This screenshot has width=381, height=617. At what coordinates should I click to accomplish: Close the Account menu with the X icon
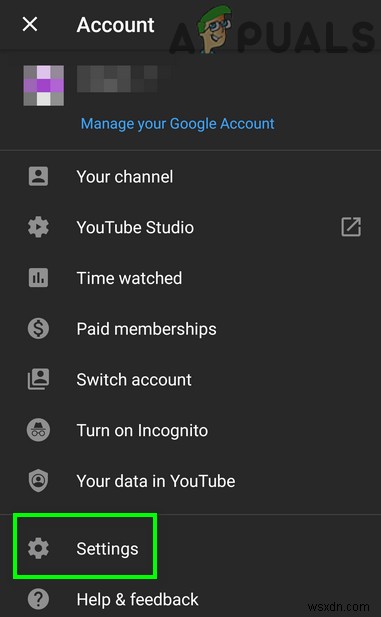[x=30, y=24]
